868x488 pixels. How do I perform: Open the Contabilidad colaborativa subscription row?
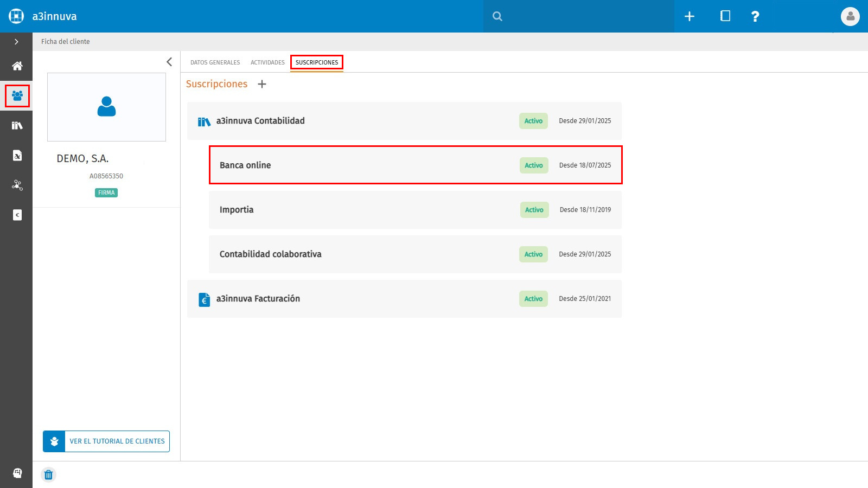tap(416, 254)
